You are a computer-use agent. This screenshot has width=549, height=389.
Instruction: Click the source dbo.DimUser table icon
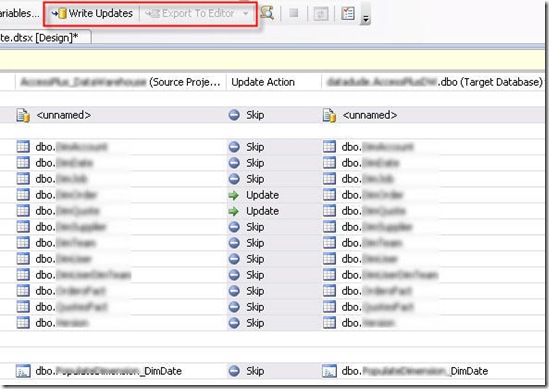pyautogui.click(x=23, y=259)
